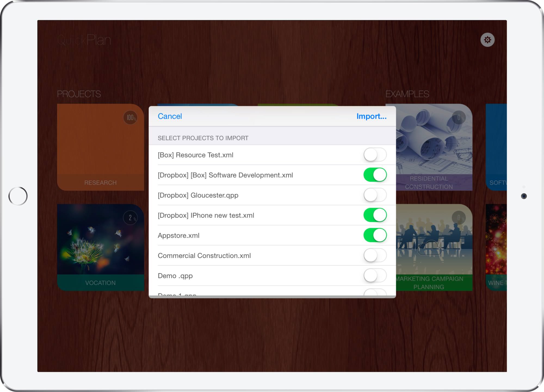Click the QuickPlan title in the corner
This screenshot has height=392, width=544.
[84, 40]
